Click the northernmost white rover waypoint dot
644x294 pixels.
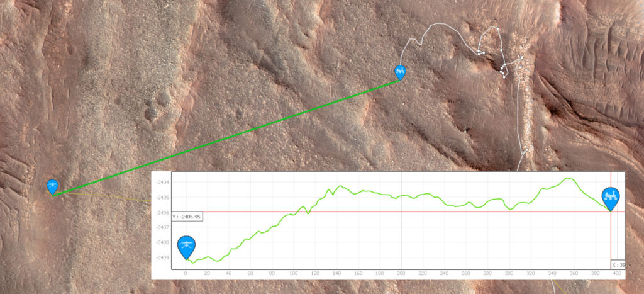click(497, 29)
